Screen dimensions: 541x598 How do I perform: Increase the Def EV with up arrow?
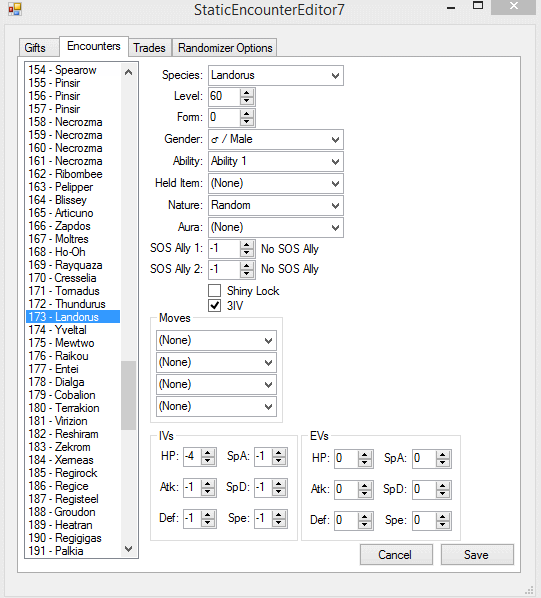[x=365, y=517]
